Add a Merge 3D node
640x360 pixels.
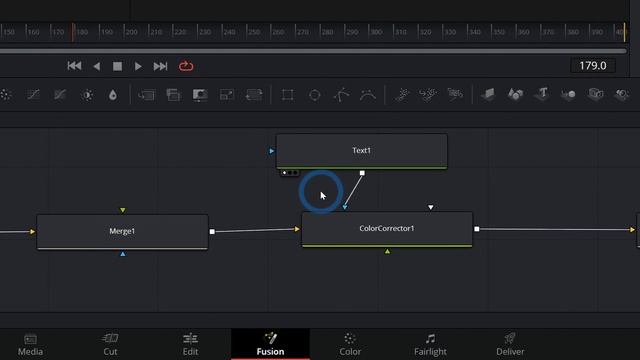(569, 95)
